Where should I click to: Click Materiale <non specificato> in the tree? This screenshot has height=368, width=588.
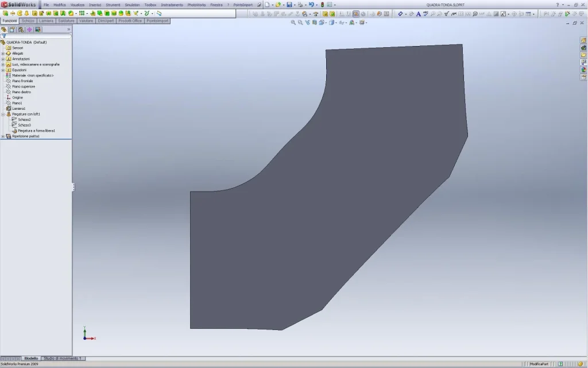tap(33, 75)
